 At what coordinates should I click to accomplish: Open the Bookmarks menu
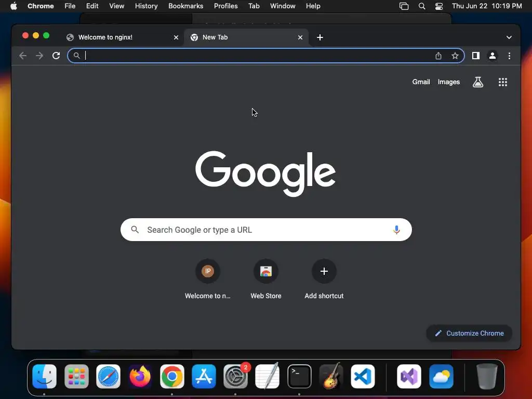point(185,6)
